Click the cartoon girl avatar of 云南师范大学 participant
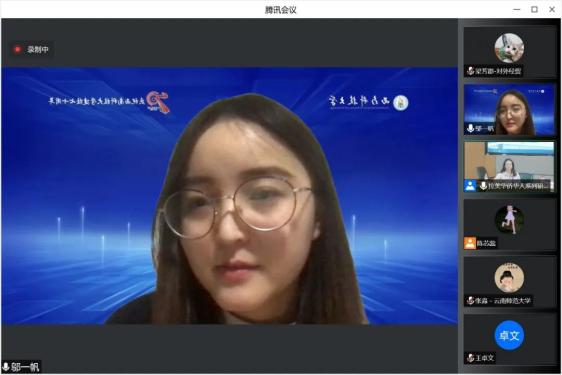 coord(509,277)
